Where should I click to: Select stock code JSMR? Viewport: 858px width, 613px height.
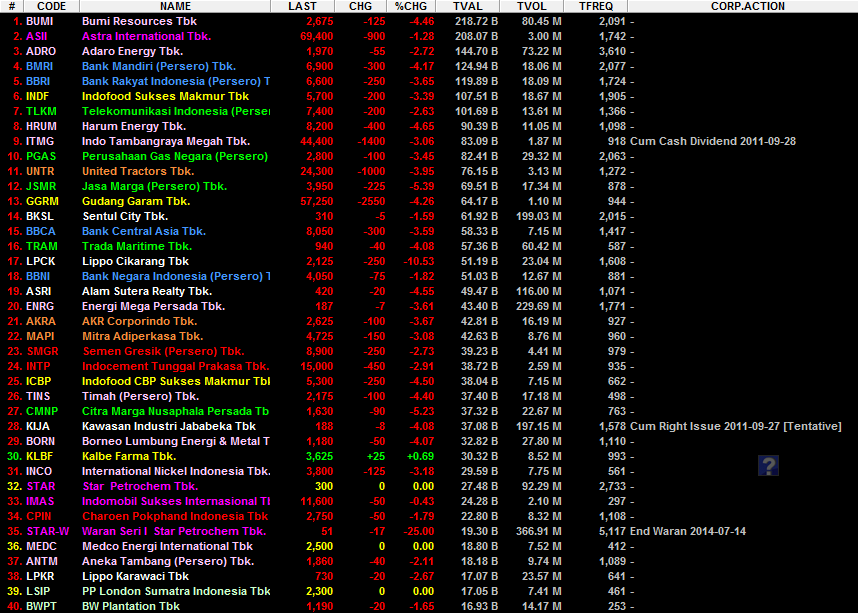pos(41,186)
